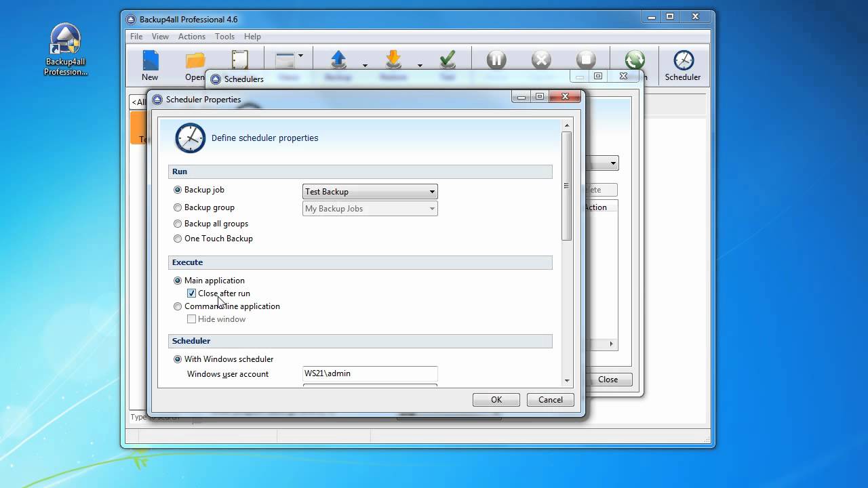Select Command line application option
The image size is (868, 488).
tap(178, 306)
